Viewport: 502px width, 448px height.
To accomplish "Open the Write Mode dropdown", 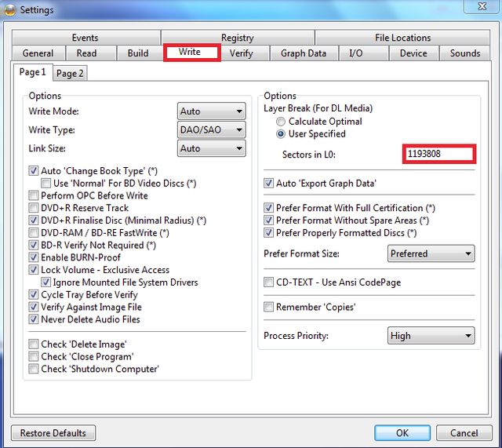I will 212,111.
